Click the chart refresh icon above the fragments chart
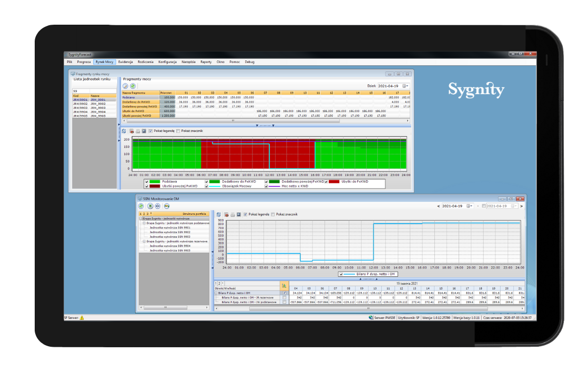The height and width of the screenshot is (373, 588). 124,131
